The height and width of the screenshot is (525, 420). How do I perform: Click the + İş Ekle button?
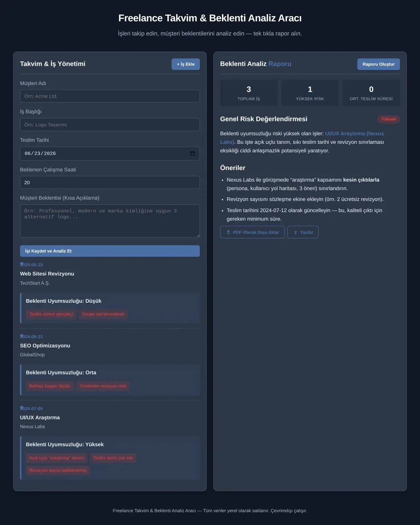(x=185, y=64)
